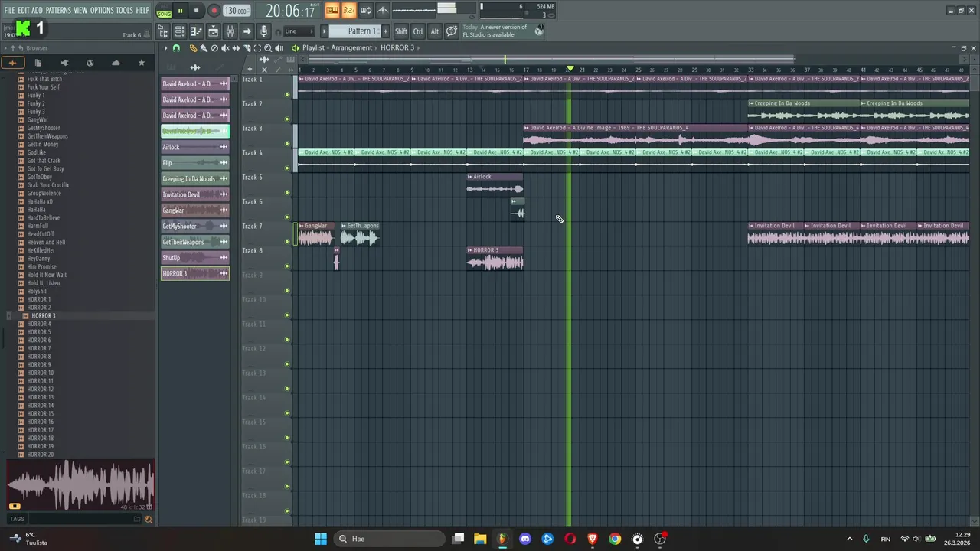The width and height of the screenshot is (980, 551).
Task: Click the plus button beside Pattern 1
Action: [385, 31]
